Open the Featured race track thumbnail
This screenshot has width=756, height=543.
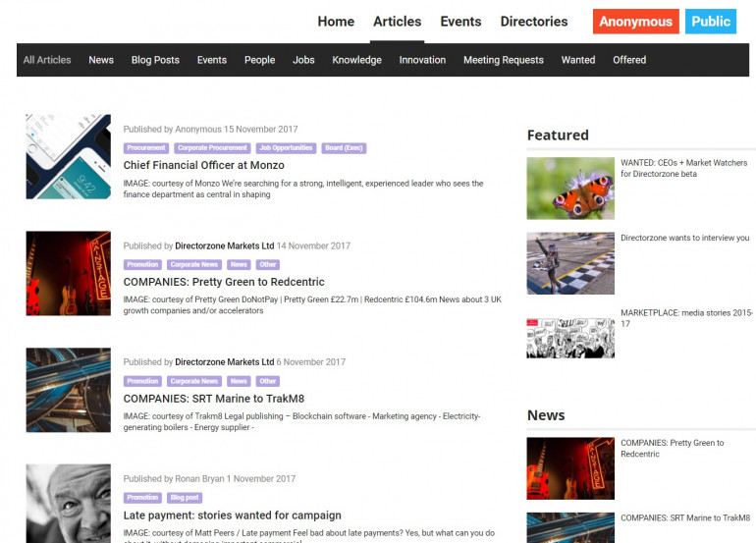[570, 263]
